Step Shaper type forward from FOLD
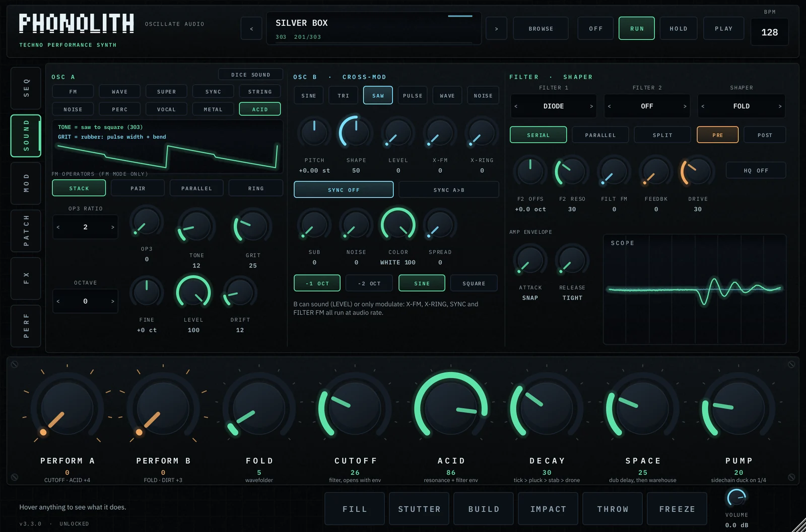806x532 pixels. (780, 106)
